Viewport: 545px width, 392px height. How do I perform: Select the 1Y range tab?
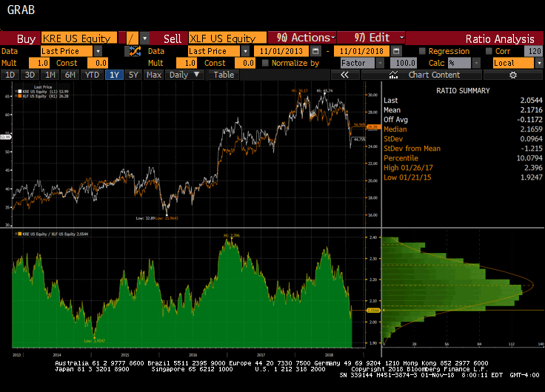pyautogui.click(x=114, y=75)
